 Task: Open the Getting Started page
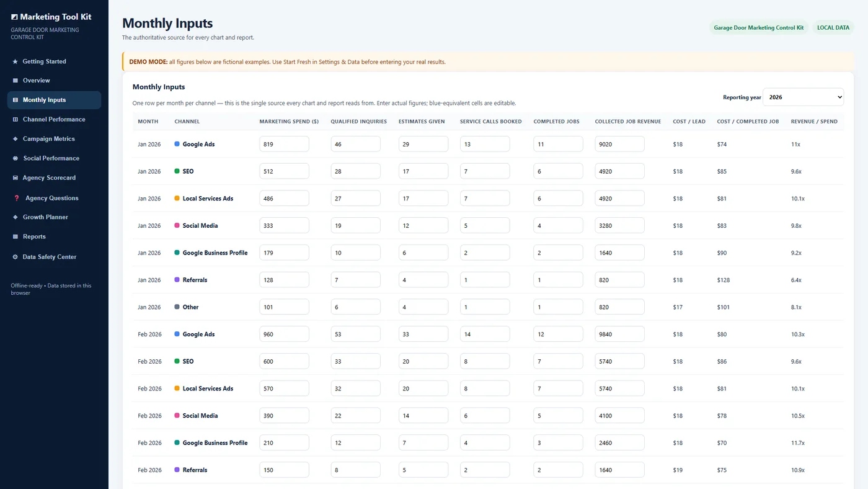[54, 61]
